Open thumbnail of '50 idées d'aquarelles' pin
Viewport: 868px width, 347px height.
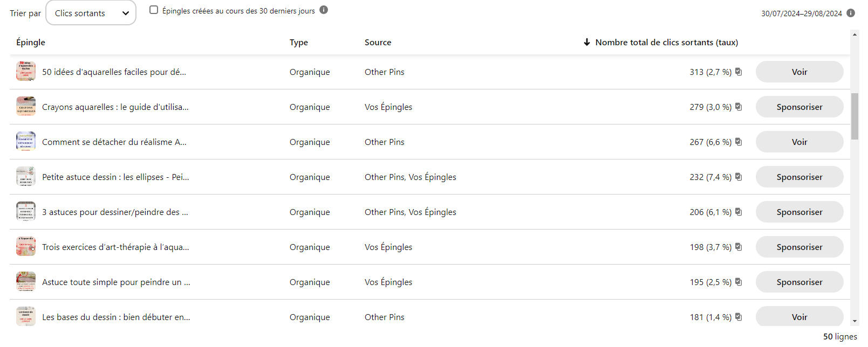26,72
